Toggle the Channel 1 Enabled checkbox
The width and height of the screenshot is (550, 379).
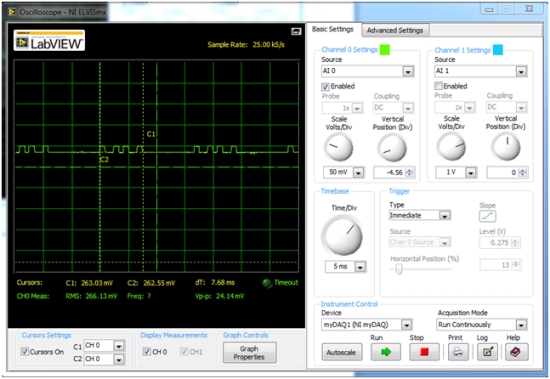[x=438, y=86]
